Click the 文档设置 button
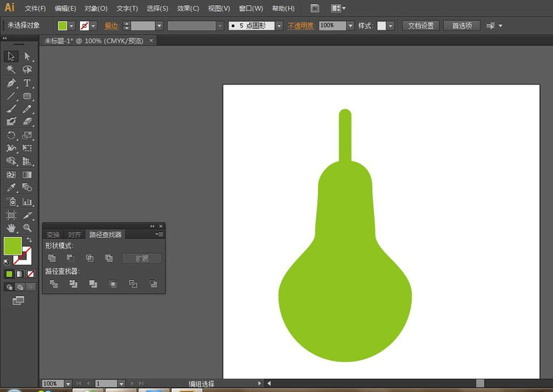The width and height of the screenshot is (553, 392). click(x=421, y=25)
